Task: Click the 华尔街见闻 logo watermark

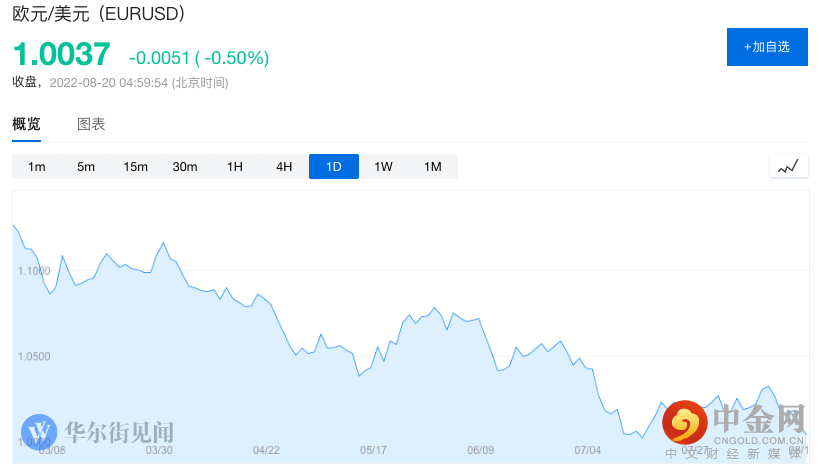Action: point(98,431)
